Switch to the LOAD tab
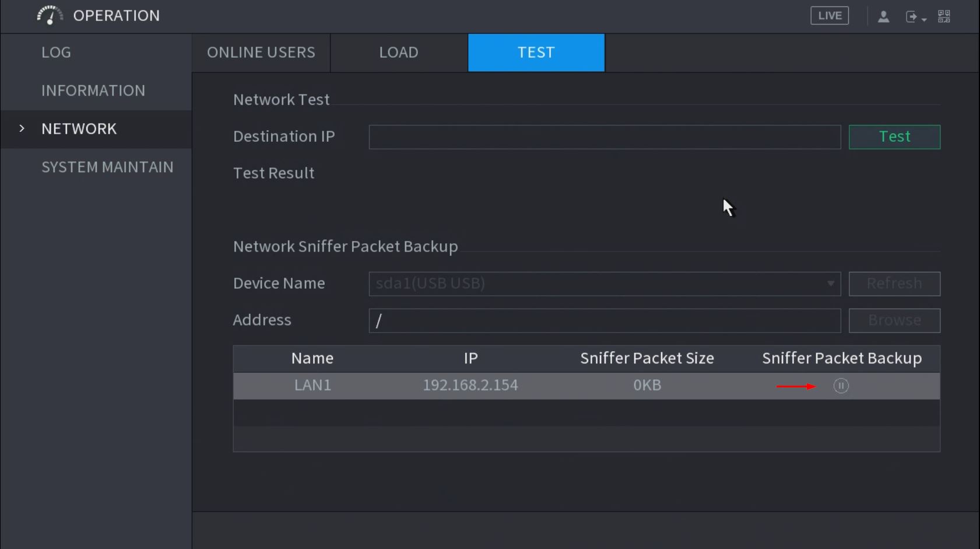The width and height of the screenshot is (980, 549). [x=399, y=53]
